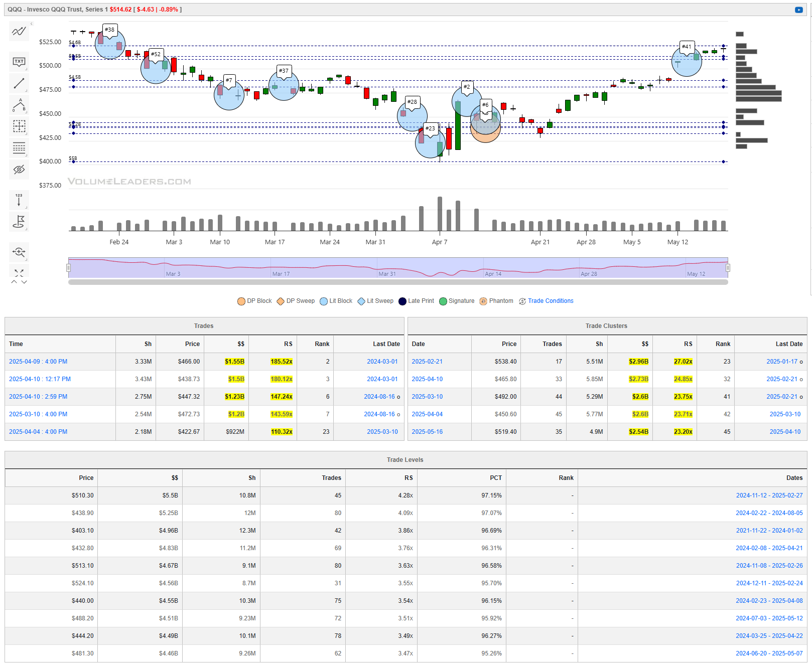
Task: Open trade 2025-04-10 : 12:17 PM
Action: tap(40, 379)
